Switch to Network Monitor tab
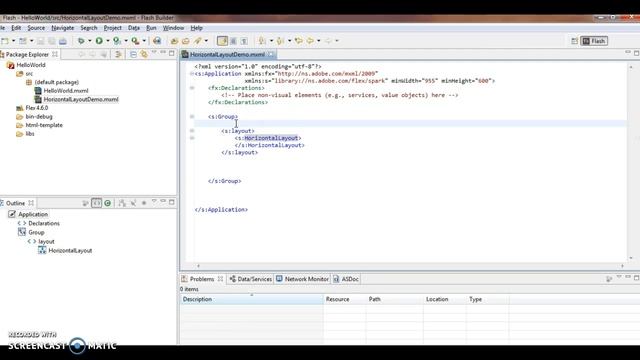 tap(302, 279)
